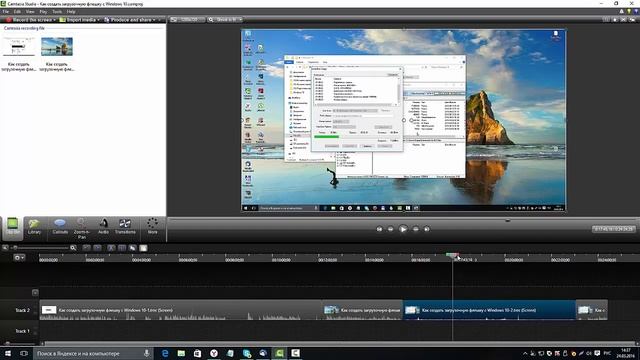Select the last short clip on Track 2
This screenshot has height=360, width=640.
(592, 310)
